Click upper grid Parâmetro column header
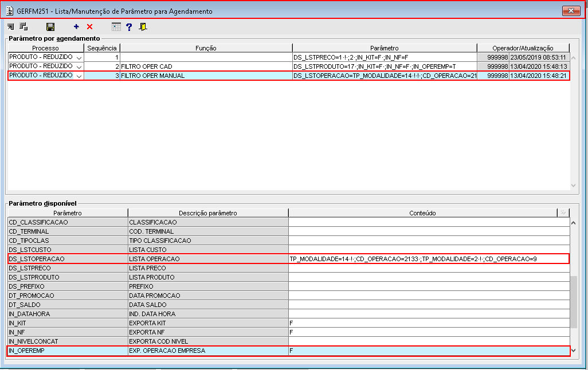 click(x=385, y=48)
